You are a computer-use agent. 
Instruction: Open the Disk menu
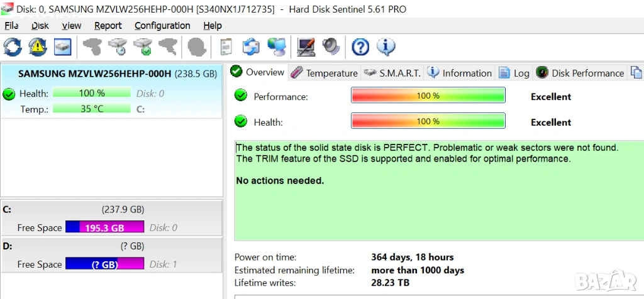click(40, 26)
